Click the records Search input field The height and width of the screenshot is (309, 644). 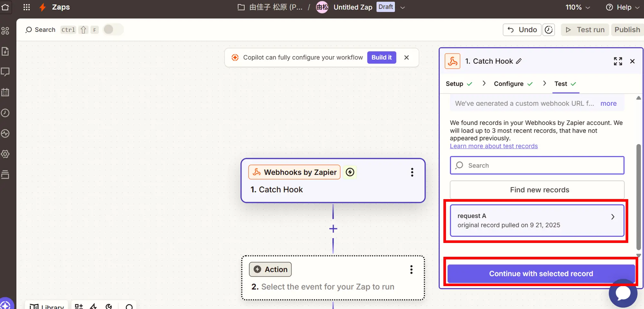click(537, 165)
